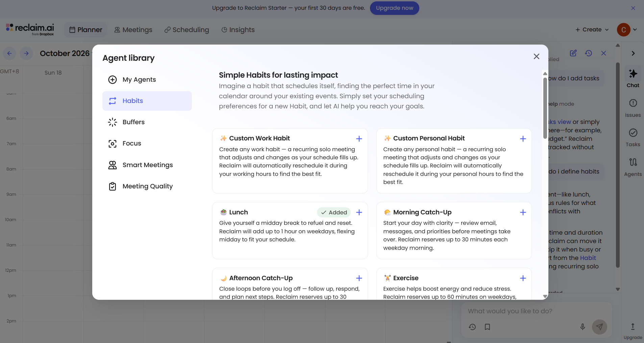
Task: Open the Agents sidebar panel
Action: [633, 167]
